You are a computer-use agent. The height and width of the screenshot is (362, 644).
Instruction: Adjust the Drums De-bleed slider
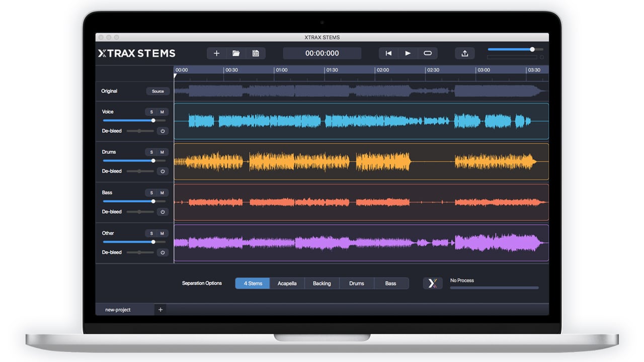140,171
